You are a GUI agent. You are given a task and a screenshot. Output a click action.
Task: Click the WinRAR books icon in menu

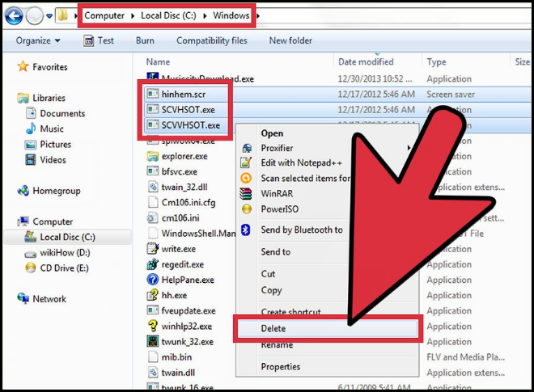(x=246, y=194)
